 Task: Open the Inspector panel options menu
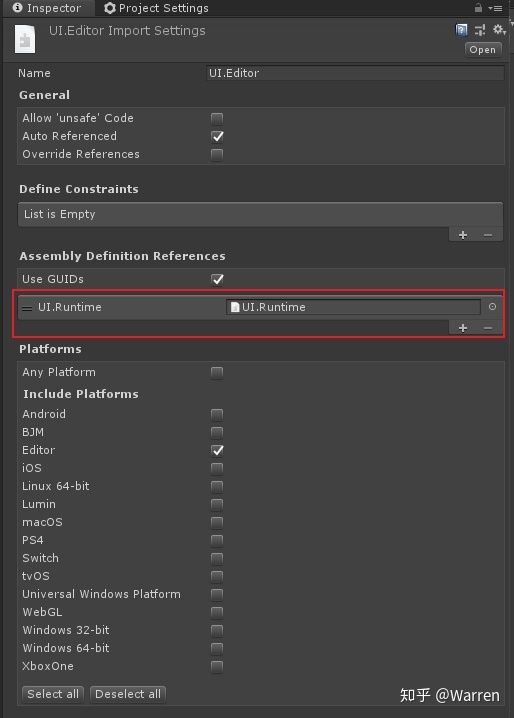click(x=496, y=8)
